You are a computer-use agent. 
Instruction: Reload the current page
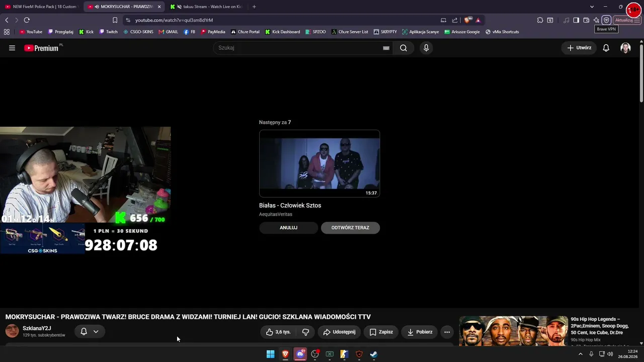(27, 20)
